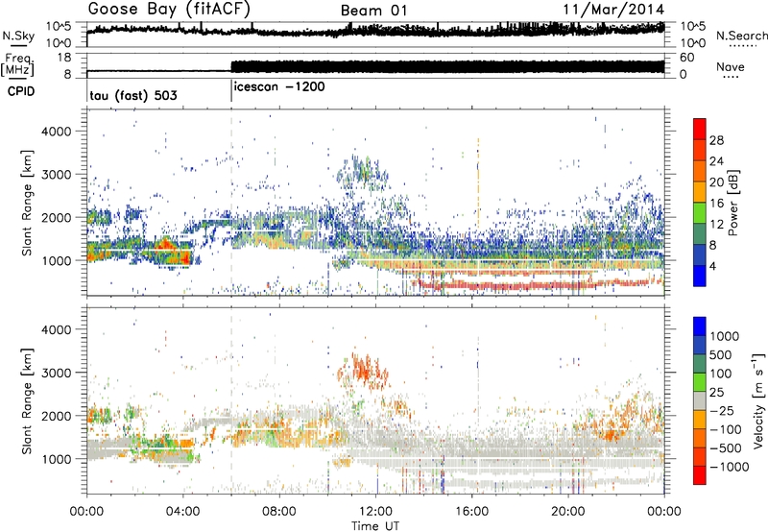Click the '04:00' time axis tick label

click(183, 512)
